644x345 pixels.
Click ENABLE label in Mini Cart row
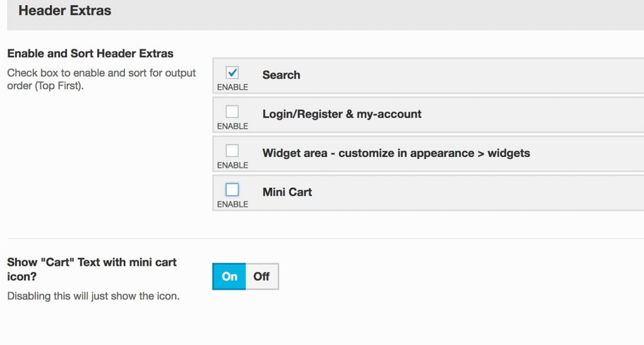click(x=233, y=204)
